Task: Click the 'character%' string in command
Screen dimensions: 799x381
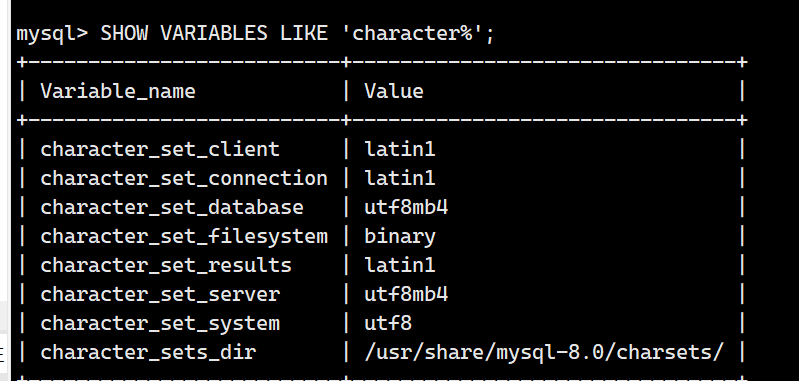Action: click(x=417, y=34)
